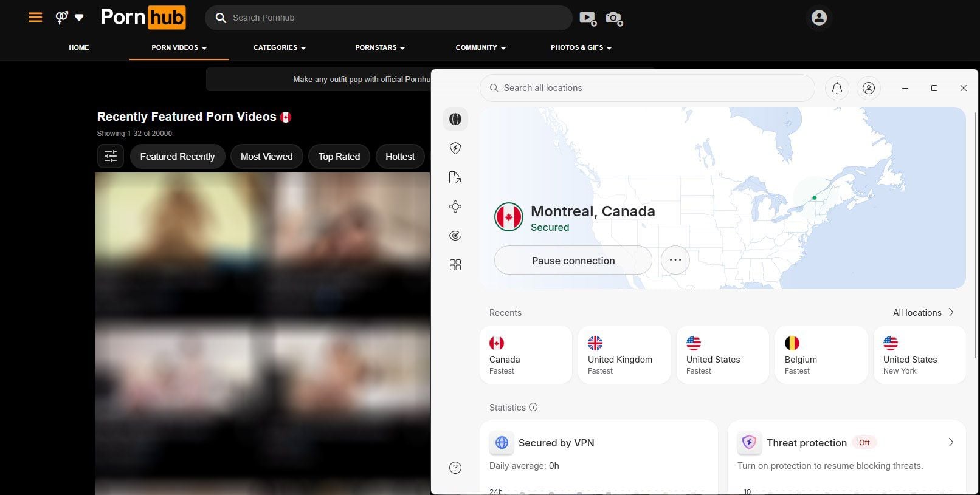Click the official merchandise banner text
Viewport: 980px width, 495px height.
coord(362,79)
